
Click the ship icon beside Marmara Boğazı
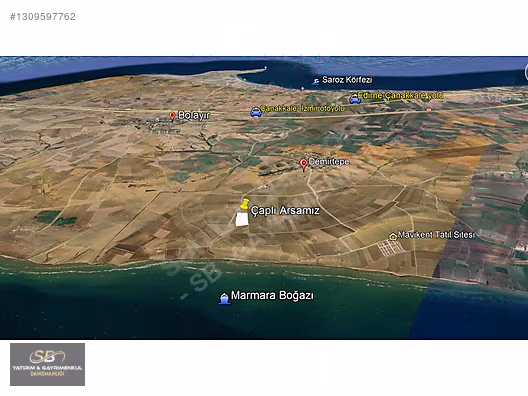(224, 298)
